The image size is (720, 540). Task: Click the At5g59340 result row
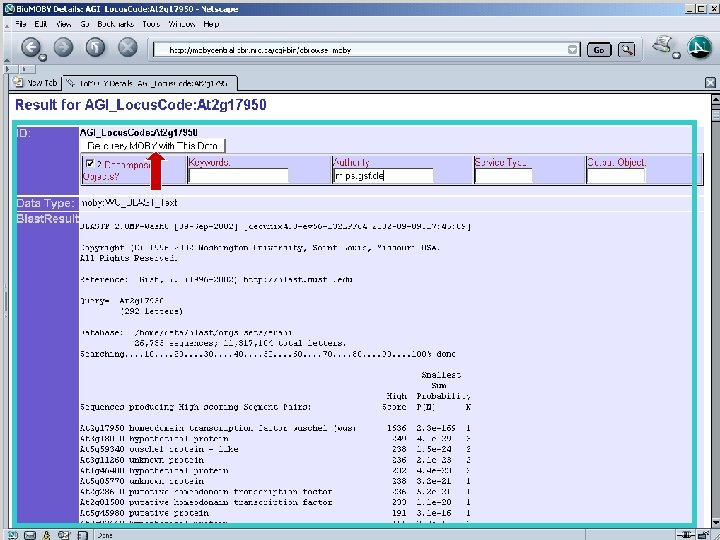pyautogui.click(x=275, y=449)
